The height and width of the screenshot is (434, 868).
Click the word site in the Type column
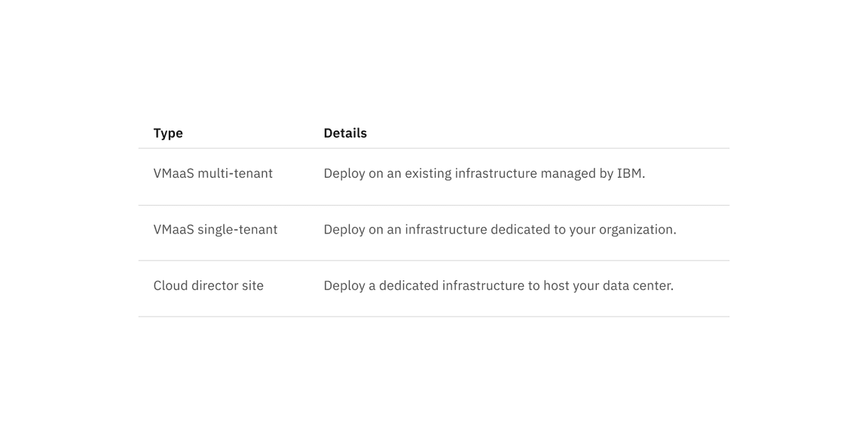coord(252,286)
